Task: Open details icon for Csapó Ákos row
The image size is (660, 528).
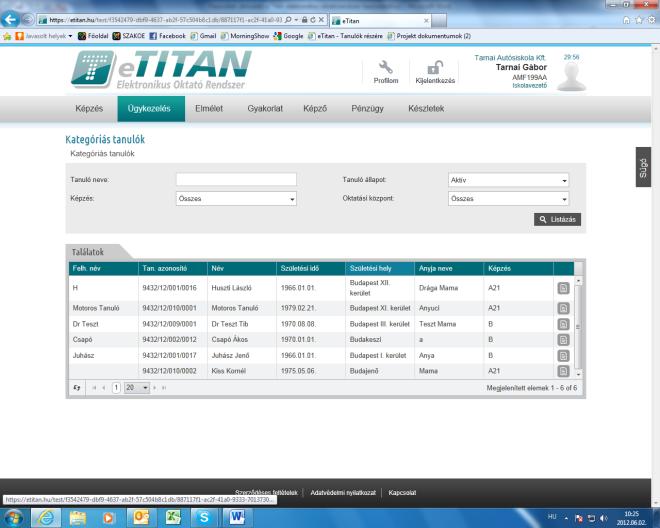Action: (x=563, y=339)
